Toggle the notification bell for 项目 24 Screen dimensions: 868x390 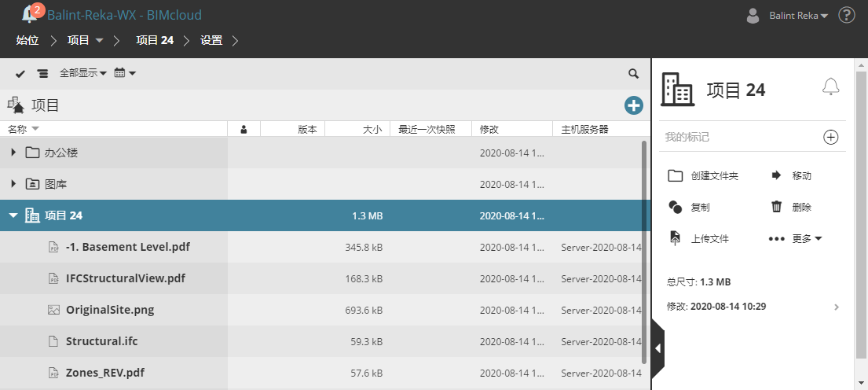point(830,86)
